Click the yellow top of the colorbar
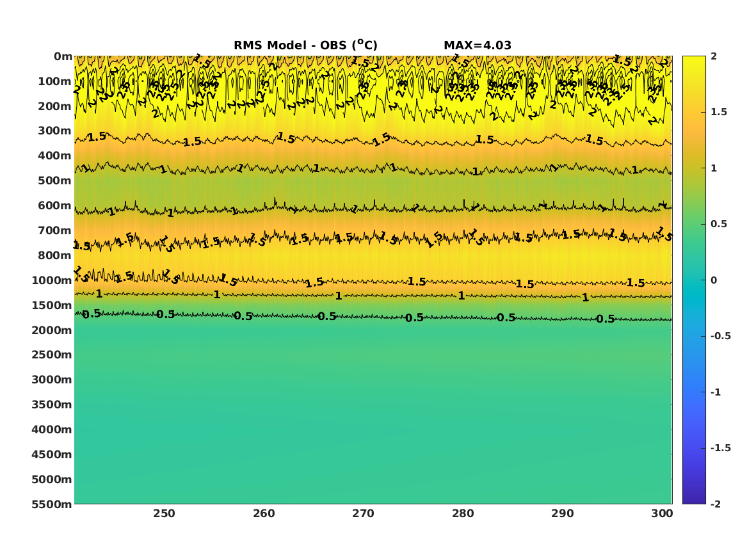The height and width of the screenshot is (560, 747). click(x=694, y=62)
